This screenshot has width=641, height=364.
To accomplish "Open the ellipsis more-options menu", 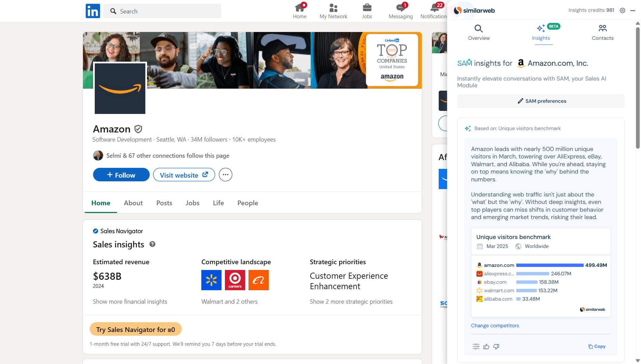I will click(226, 175).
